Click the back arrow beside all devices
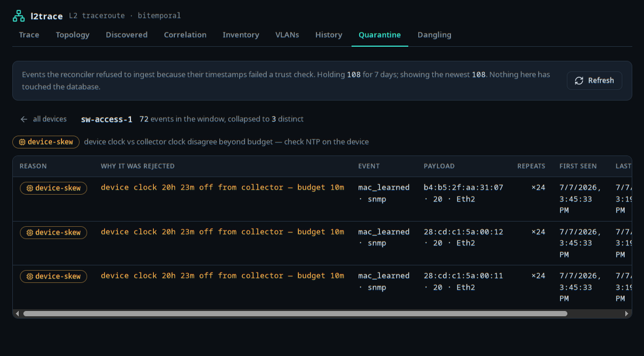This screenshot has width=644, height=356. pos(24,119)
